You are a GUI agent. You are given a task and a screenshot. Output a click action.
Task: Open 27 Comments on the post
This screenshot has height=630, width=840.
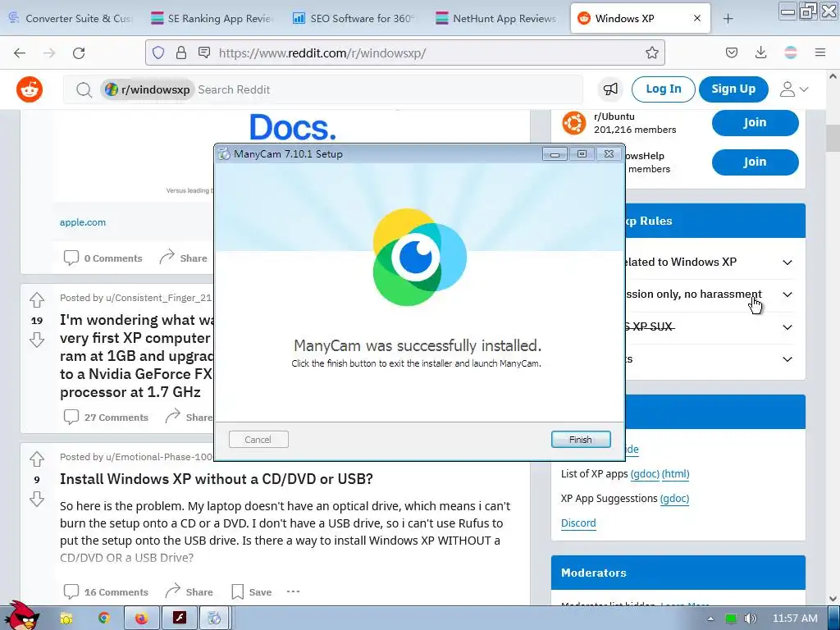pyautogui.click(x=106, y=417)
